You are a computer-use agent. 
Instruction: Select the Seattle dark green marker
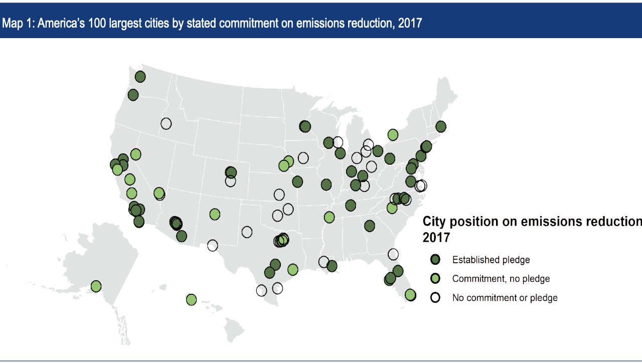pyautogui.click(x=140, y=77)
